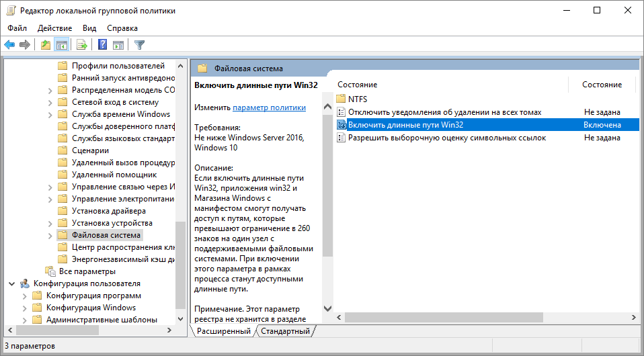Click policy list horizontal scroll right arrow
The width and height of the screenshot is (644, 356).
[x=634, y=318]
